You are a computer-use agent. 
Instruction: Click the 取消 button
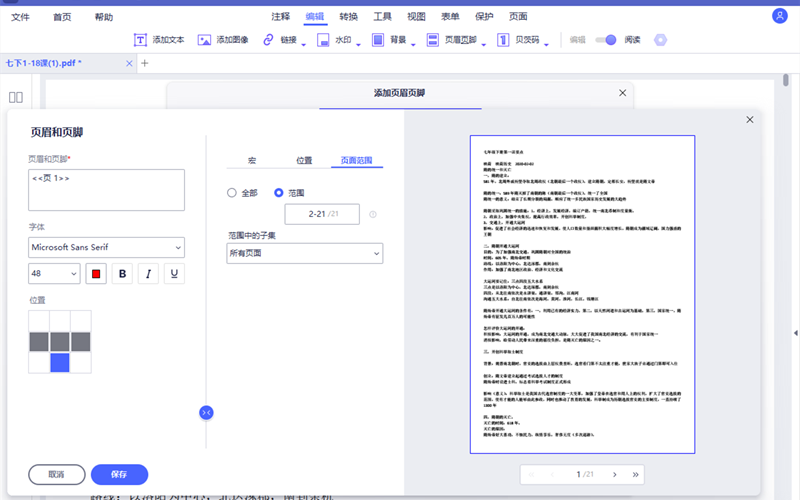click(56, 474)
